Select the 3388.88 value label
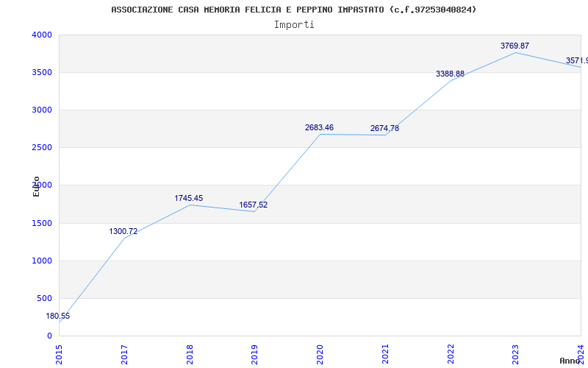Viewport: 588px width, 368px height. point(450,74)
